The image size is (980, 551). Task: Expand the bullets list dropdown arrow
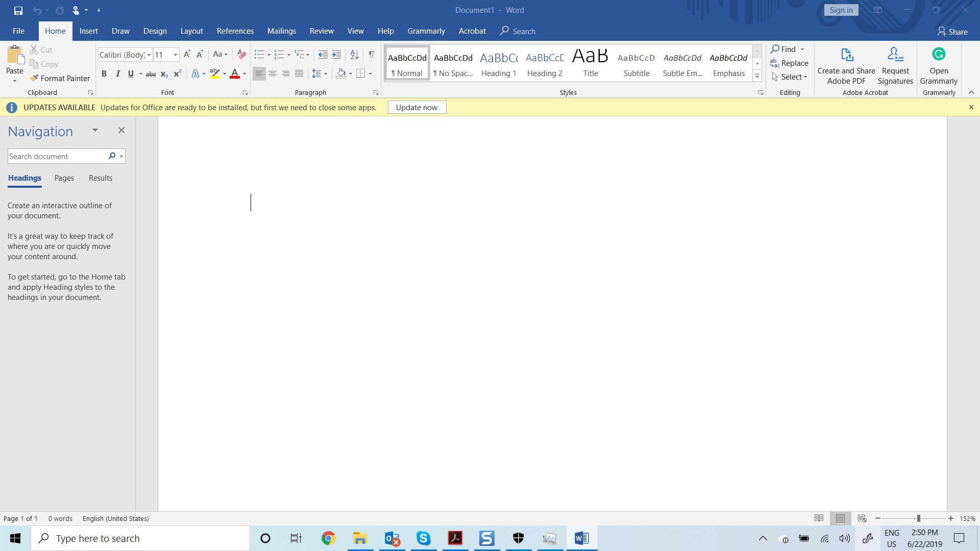click(x=269, y=55)
